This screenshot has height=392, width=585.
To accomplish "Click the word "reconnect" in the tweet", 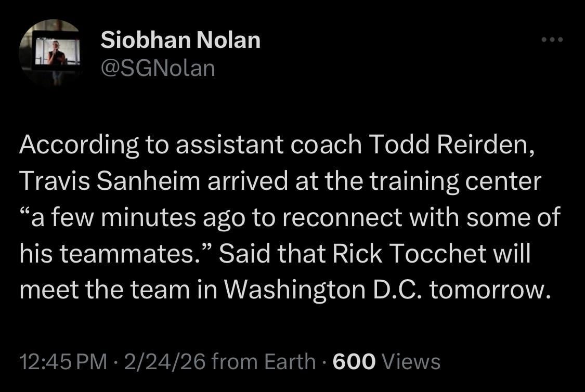I will coord(340,217).
